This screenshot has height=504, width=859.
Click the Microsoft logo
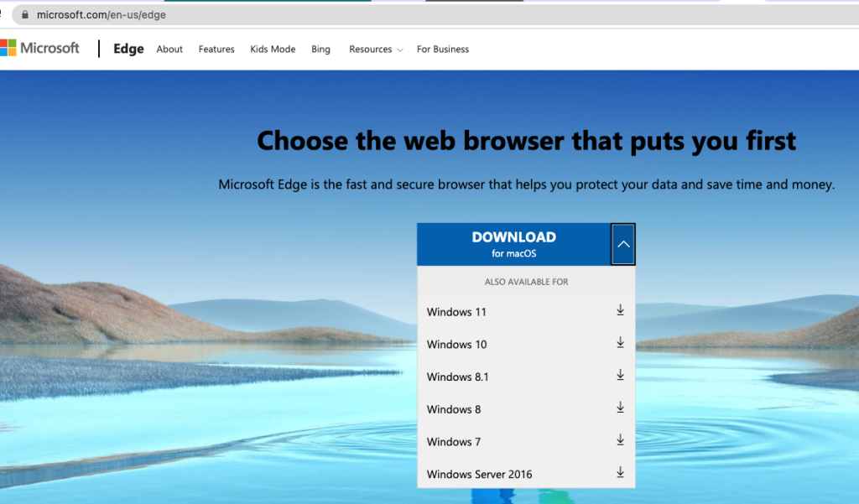(x=40, y=49)
